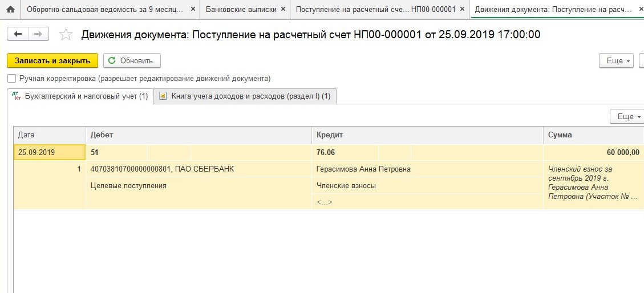This screenshot has width=644, height=293.
Task: Click the home icon tab
Action: (x=10, y=10)
